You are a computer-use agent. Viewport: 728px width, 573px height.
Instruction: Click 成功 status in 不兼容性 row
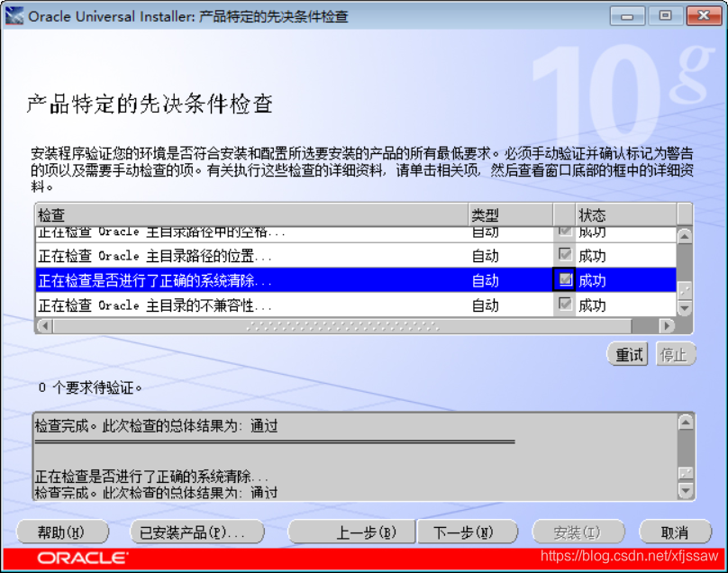[592, 305]
